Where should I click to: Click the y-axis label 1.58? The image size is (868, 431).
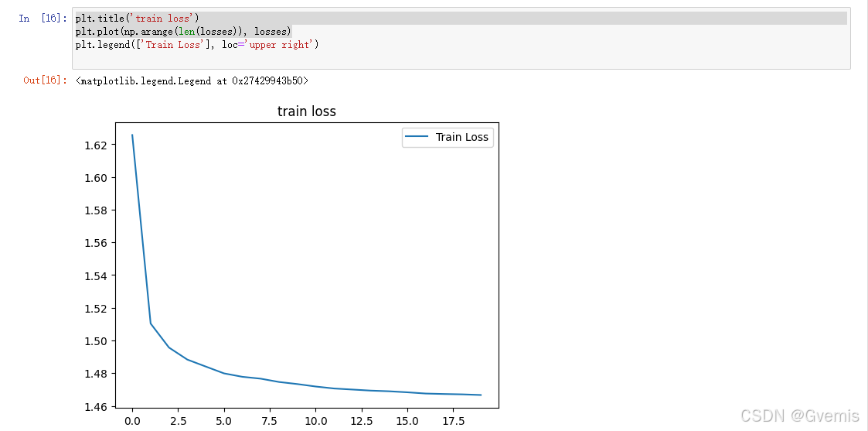coord(95,210)
